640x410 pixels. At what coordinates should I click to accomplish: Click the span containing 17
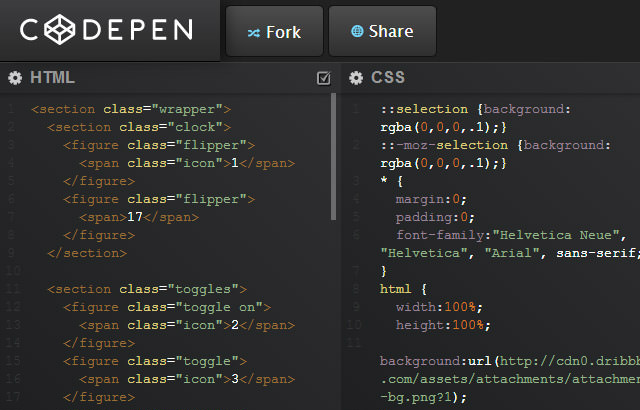click(x=139, y=217)
